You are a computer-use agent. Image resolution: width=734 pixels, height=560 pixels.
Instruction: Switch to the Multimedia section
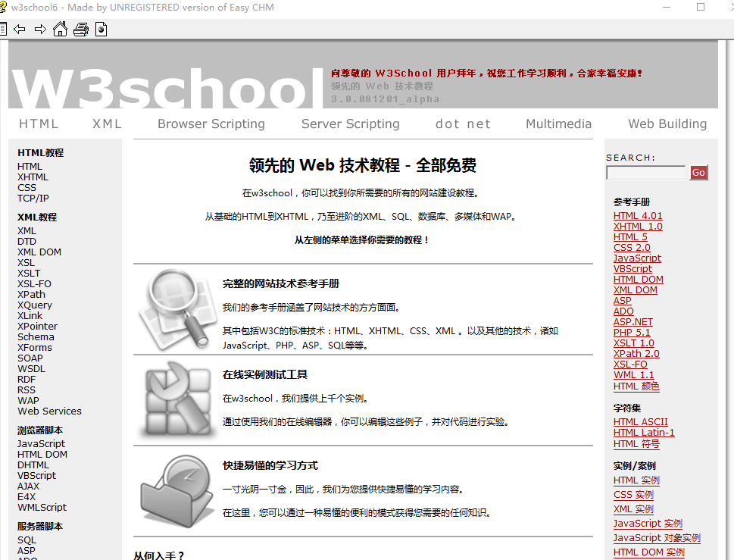558,124
